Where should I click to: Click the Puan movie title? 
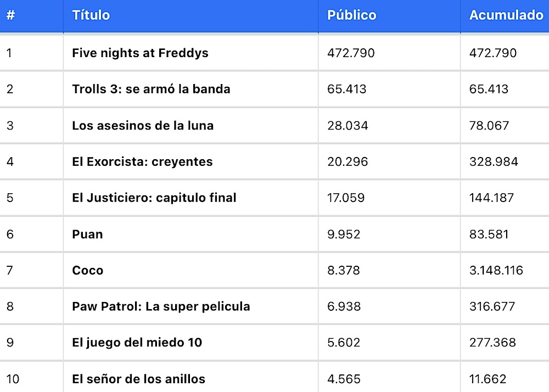pyautogui.click(x=87, y=234)
